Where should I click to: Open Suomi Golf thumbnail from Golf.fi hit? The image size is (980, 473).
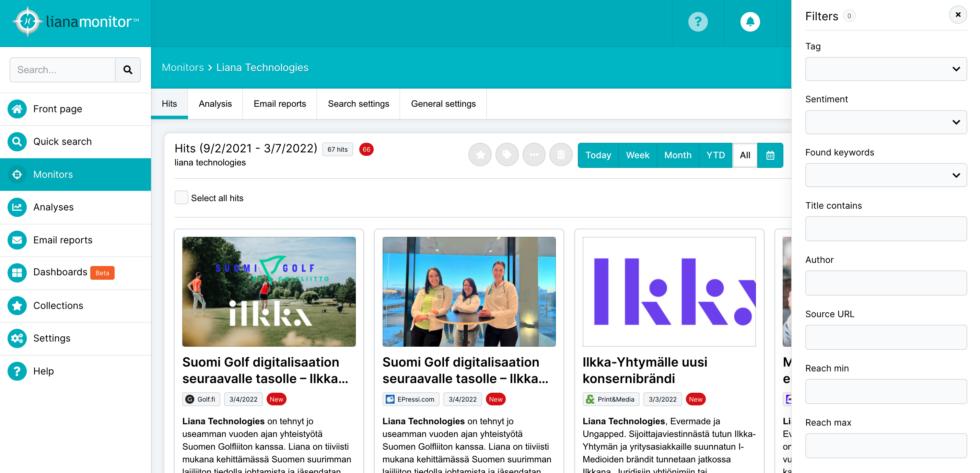[269, 291]
